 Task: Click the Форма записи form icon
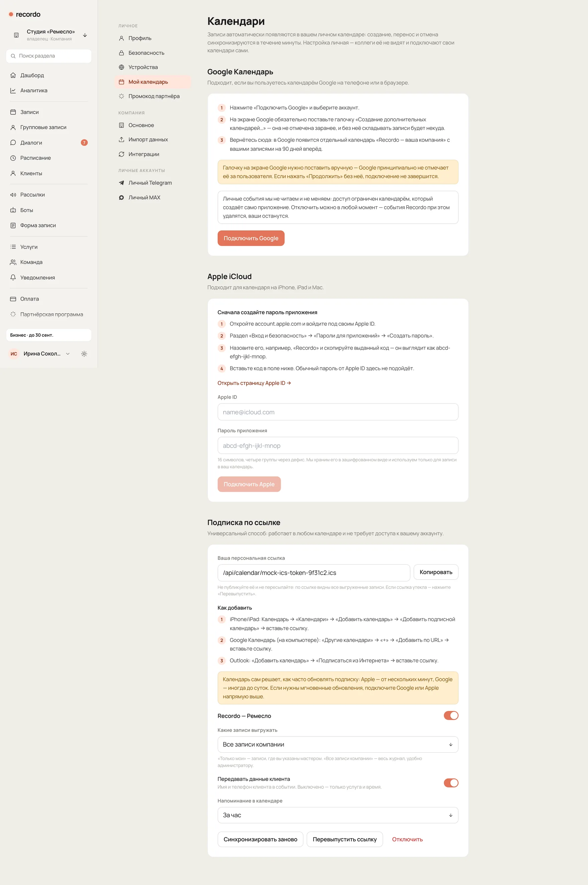[13, 225]
